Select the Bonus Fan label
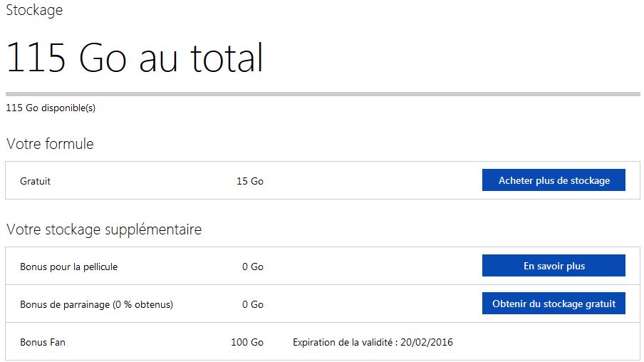 pyautogui.click(x=43, y=342)
